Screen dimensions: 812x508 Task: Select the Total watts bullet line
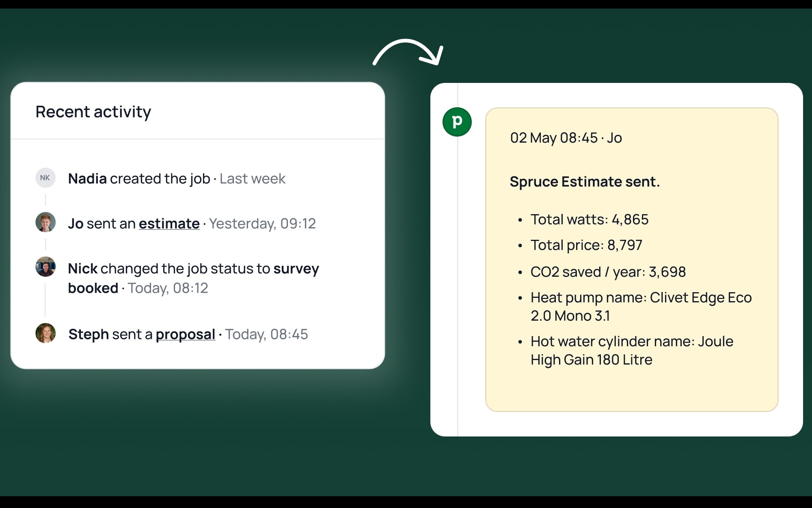tap(590, 219)
